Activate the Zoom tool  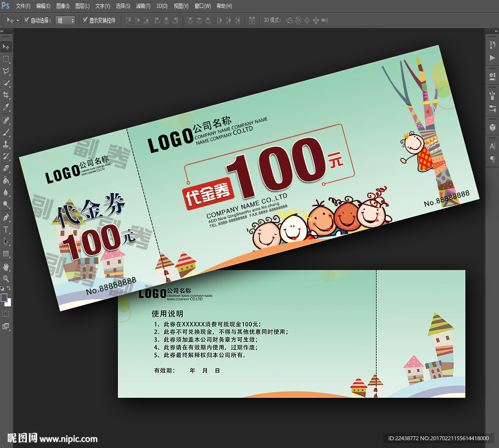tap(6, 278)
